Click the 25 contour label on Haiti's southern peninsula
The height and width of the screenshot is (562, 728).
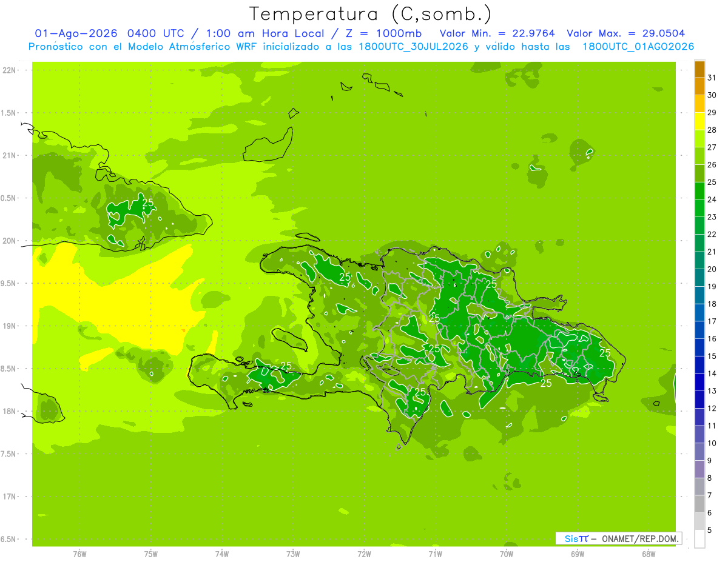286,366
